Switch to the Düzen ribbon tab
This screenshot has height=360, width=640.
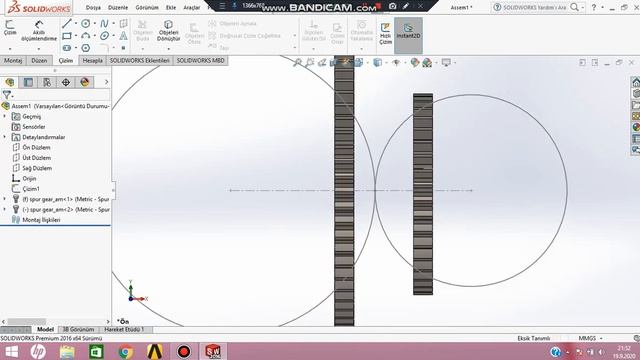[x=39, y=60]
